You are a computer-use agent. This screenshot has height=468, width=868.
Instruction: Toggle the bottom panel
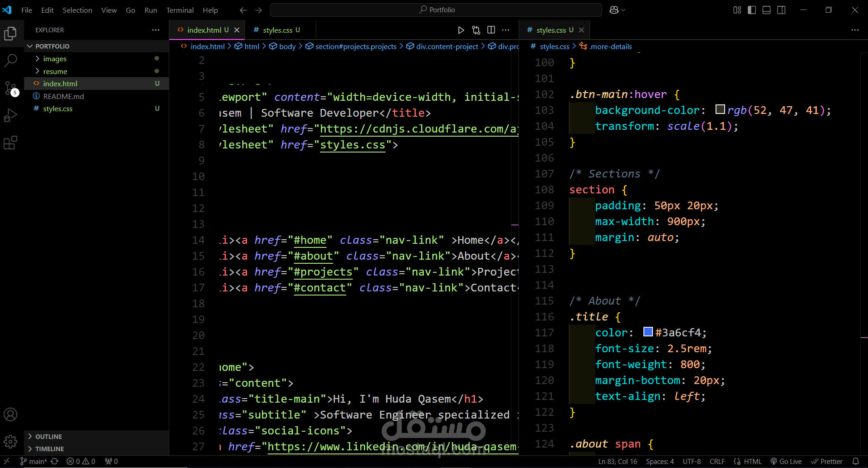click(x=766, y=10)
